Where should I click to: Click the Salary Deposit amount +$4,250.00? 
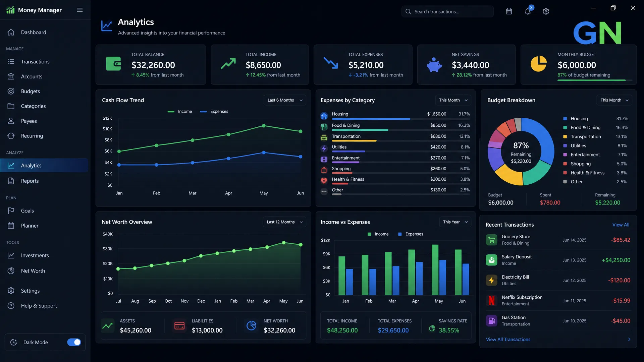pyautogui.click(x=616, y=260)
